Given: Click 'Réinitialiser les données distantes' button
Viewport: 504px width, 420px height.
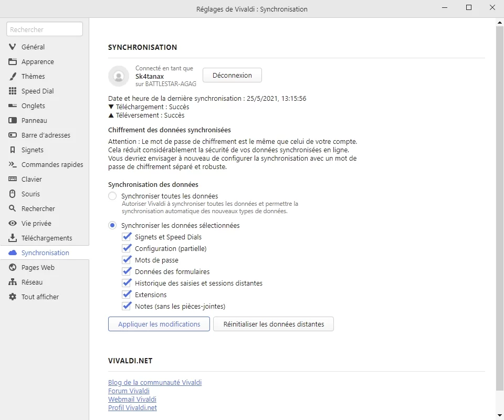Looking at the screenshot, I should pos(274,324).
